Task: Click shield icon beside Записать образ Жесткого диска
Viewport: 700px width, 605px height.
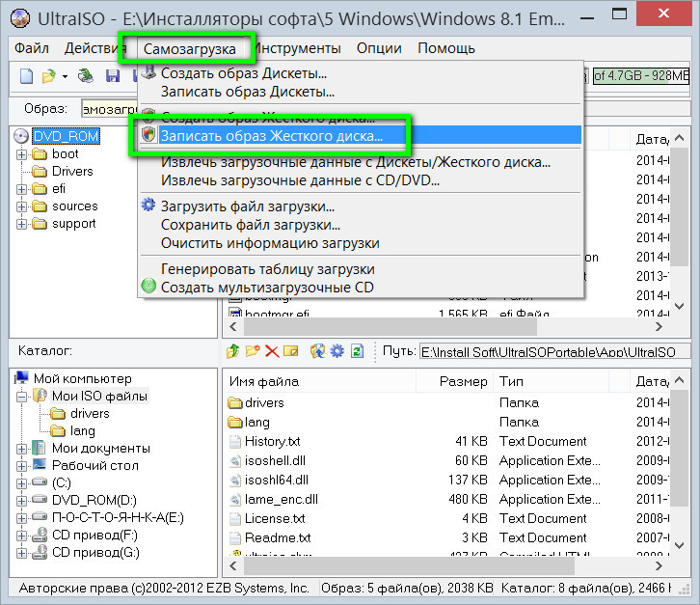Action: [148, 135]
